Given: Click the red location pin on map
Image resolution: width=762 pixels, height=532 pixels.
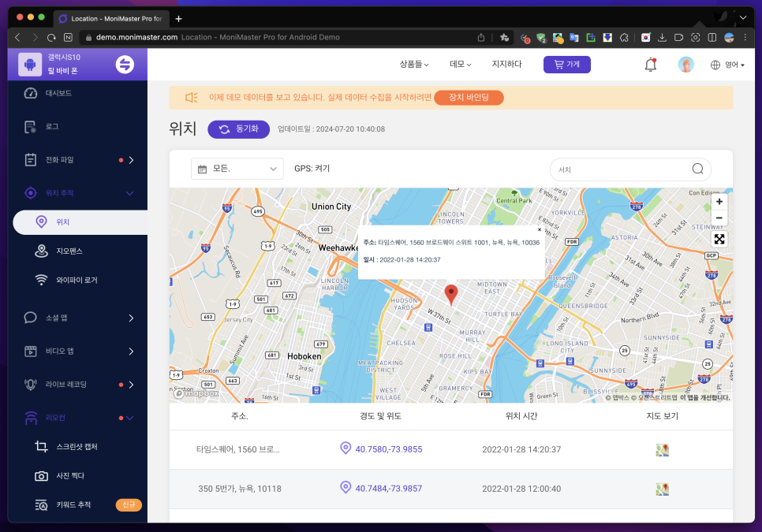Looking at the screenshot, I should (451, 295).
